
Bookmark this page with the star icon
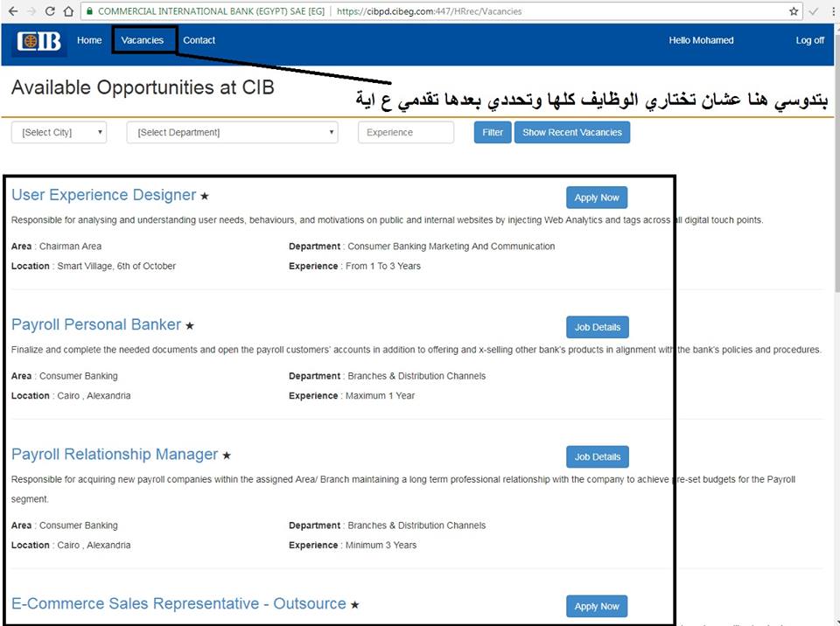794,11
